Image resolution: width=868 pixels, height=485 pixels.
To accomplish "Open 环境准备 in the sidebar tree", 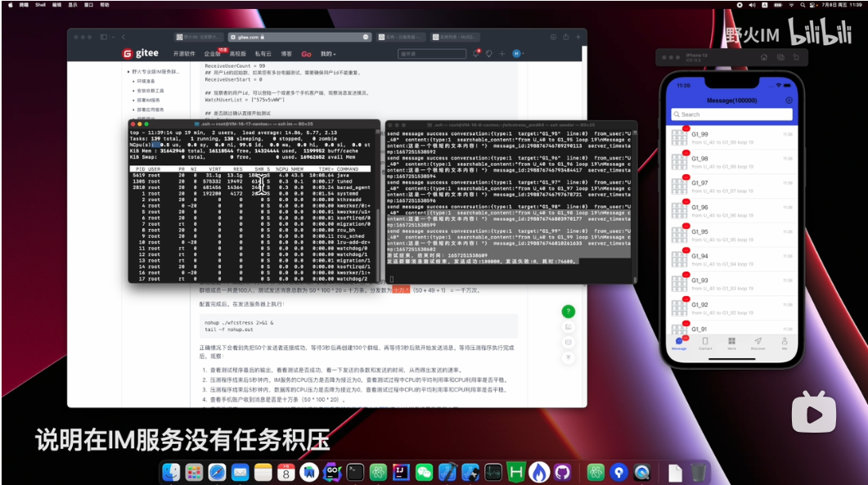I will point(146,81).
